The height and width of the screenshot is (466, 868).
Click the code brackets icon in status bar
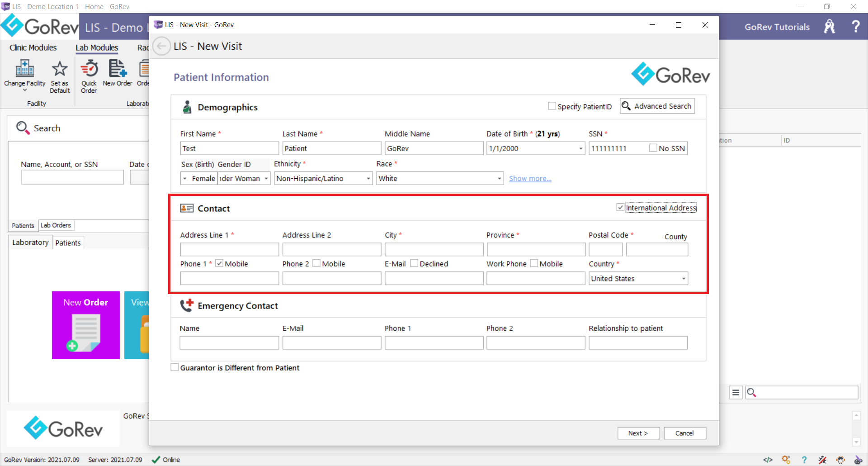pos(768,460)
